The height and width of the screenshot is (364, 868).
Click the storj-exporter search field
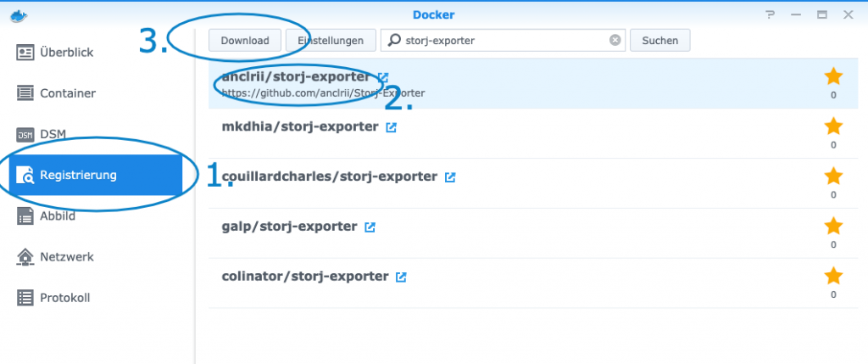503,41
